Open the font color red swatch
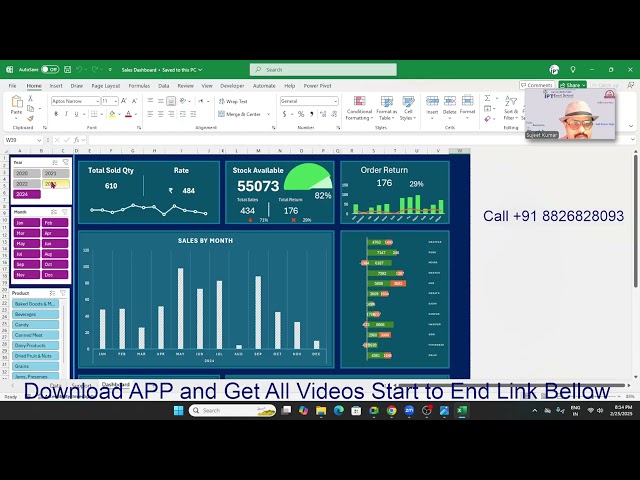The height and width of the screenshot is (480, 640). point(128,114)
